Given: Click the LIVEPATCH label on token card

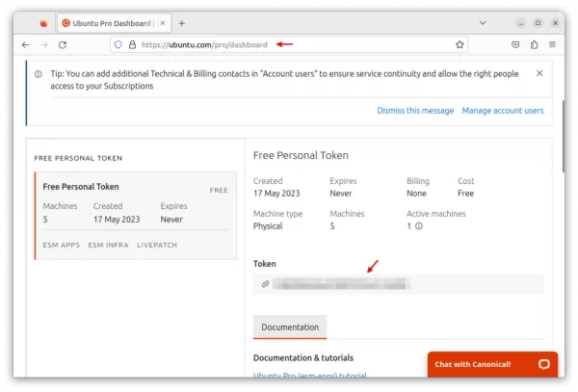Looking at the screenshot, I should 157,245.
